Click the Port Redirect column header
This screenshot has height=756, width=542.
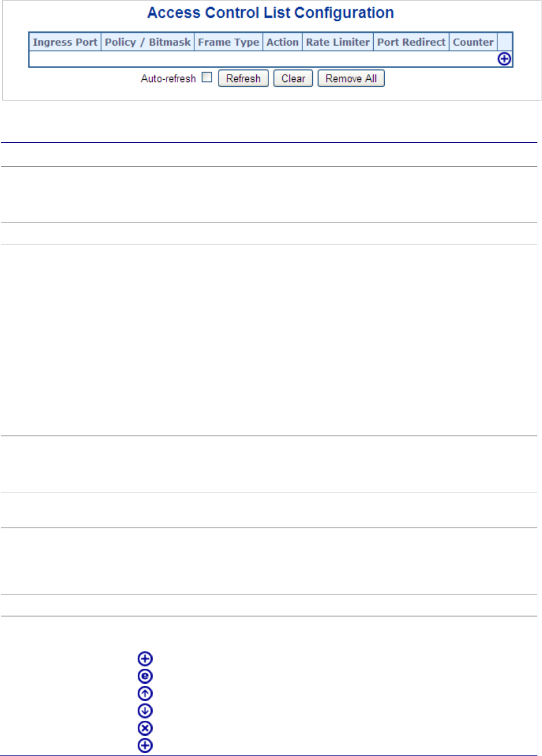(411, 42)
